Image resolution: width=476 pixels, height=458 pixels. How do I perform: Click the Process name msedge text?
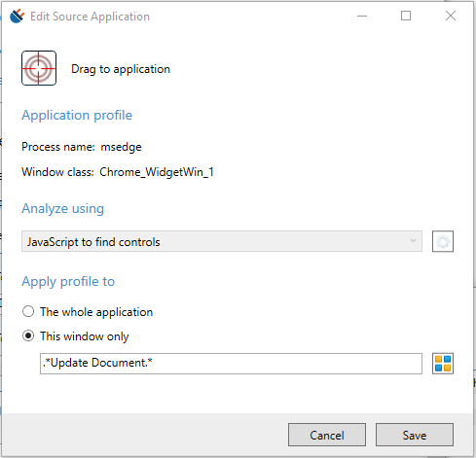82,147
